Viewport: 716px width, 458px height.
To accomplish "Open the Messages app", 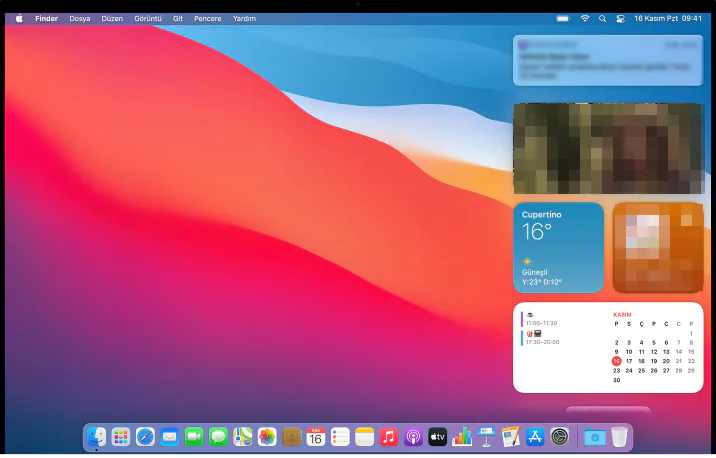I will pos(218,437).
